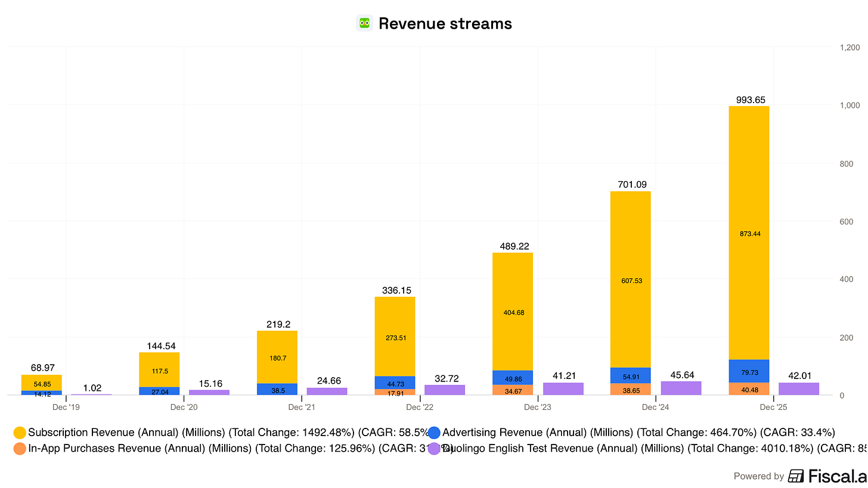Click the Fiscal.ai logo icon

tap(796, 475)
